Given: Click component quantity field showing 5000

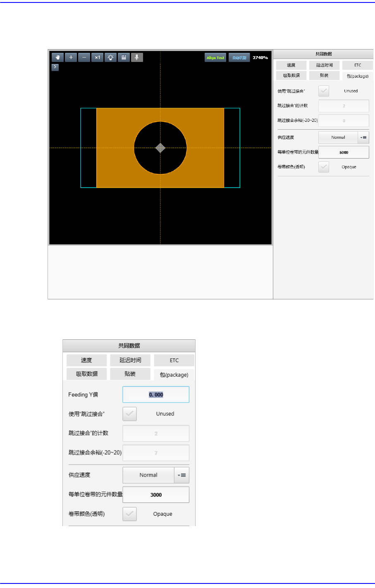Looking at the screenshot, I should (x=344, y=152).
